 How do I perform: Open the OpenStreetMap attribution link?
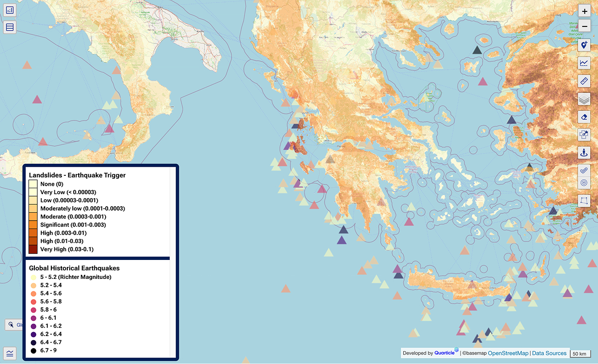(x=507, y=353)
